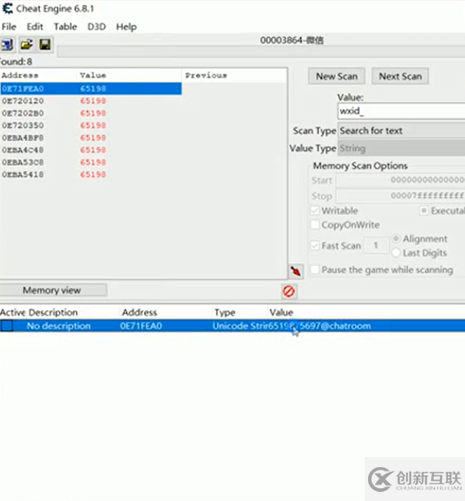
Task: Check Pause the game while scanning
Action: pos(315,269)
